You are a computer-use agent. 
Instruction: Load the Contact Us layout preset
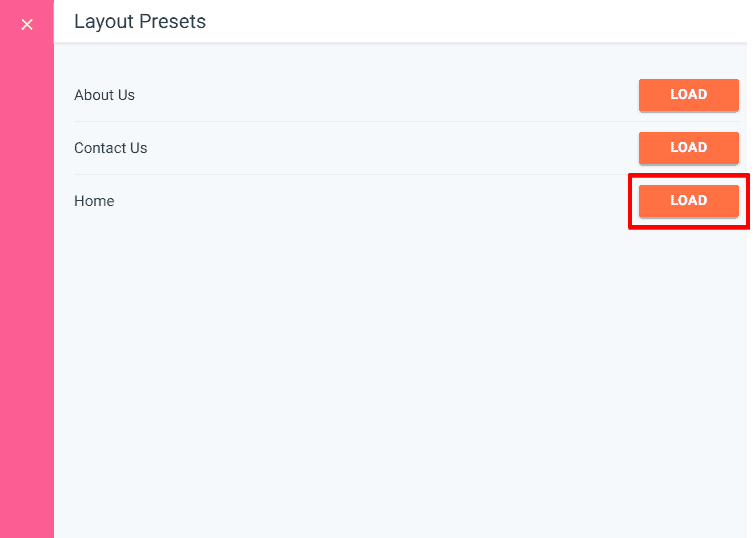688,148
